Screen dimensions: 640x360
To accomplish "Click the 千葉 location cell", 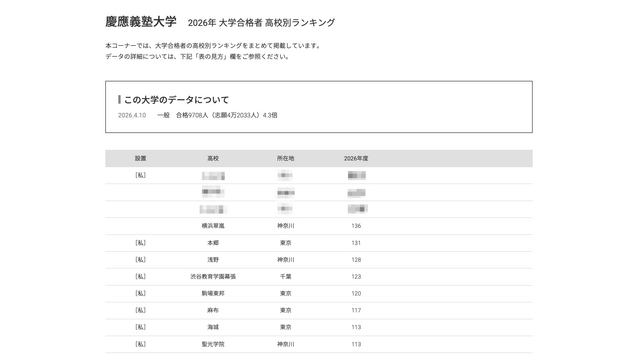I will tap(285, 277).
